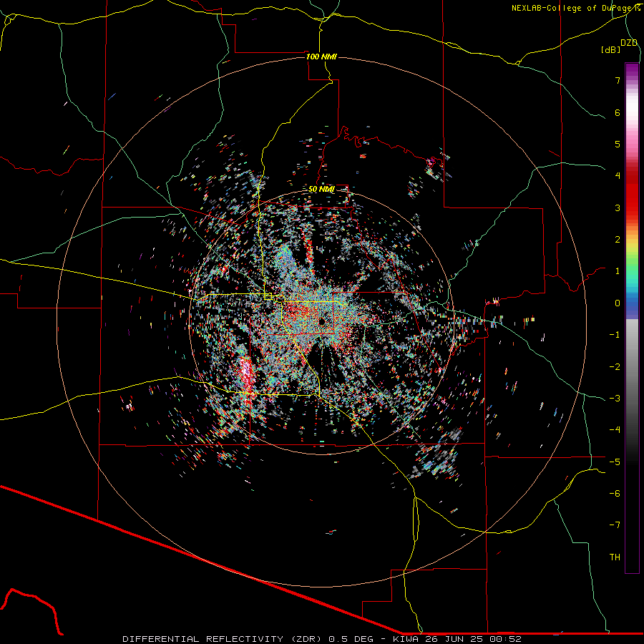This screenshot has height=644, width=644.
Task: Select the 0 dB scale label
Action: tap(618, 303)
